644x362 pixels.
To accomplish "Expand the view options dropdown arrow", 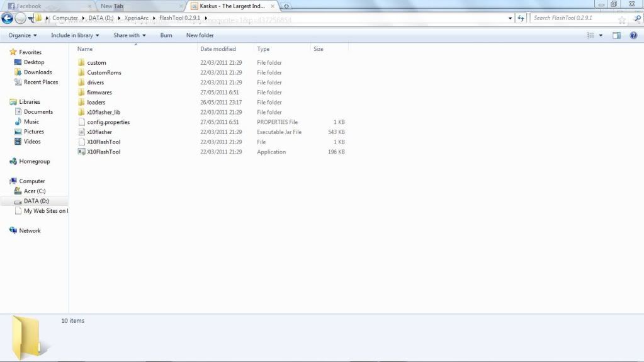I will (601, 35).
